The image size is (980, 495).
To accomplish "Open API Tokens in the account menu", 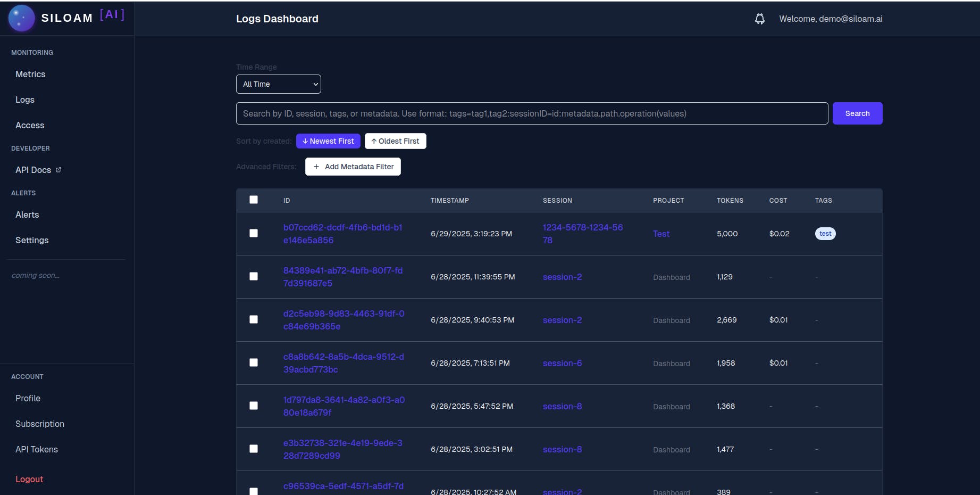I will coord(37,449).
